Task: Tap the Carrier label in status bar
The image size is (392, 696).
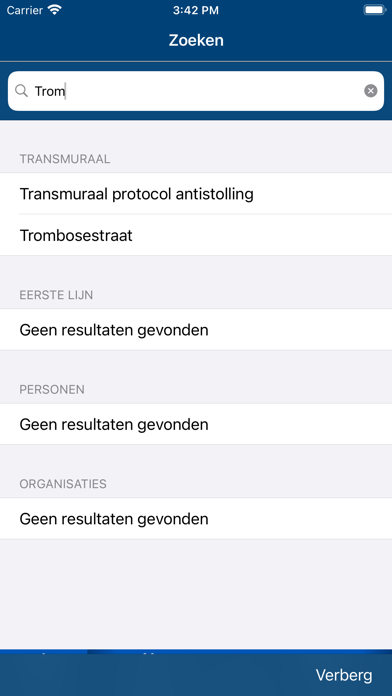Action: pyautogui.click(x=25, y=10)
